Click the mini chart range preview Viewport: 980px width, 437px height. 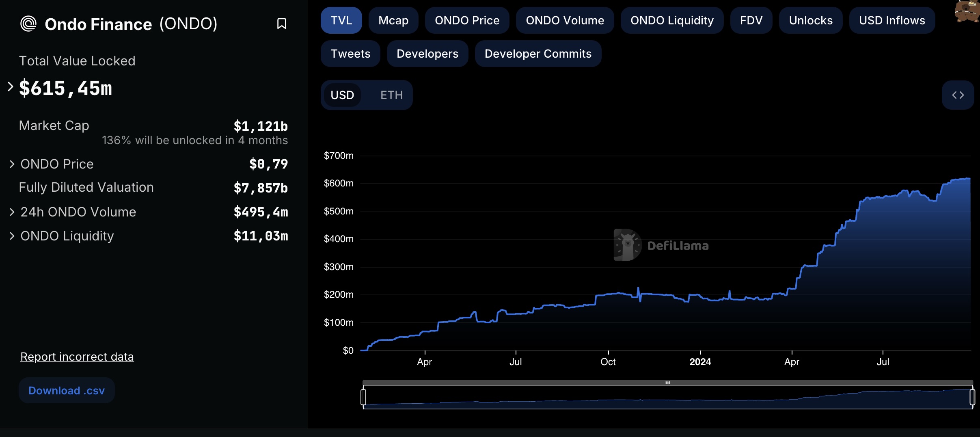(668, 397)
